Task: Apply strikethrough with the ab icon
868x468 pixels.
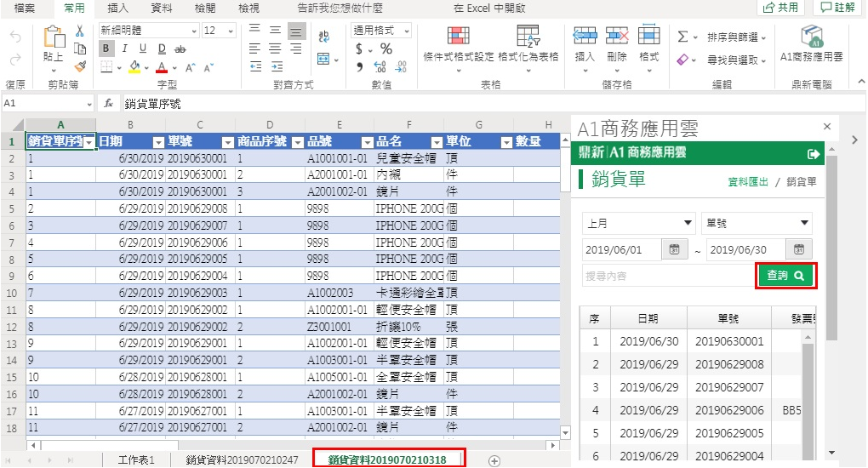Action: 180,49
